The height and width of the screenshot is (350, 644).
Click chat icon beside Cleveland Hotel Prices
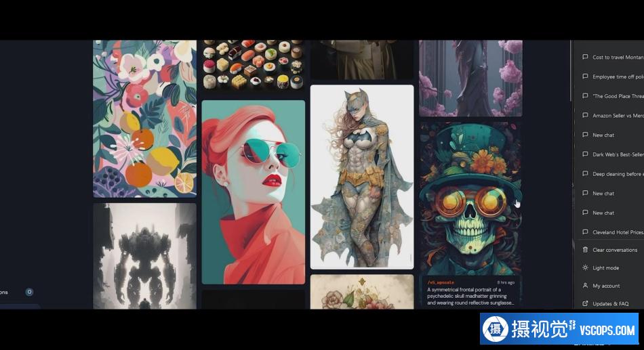click(x=585, y=232)
